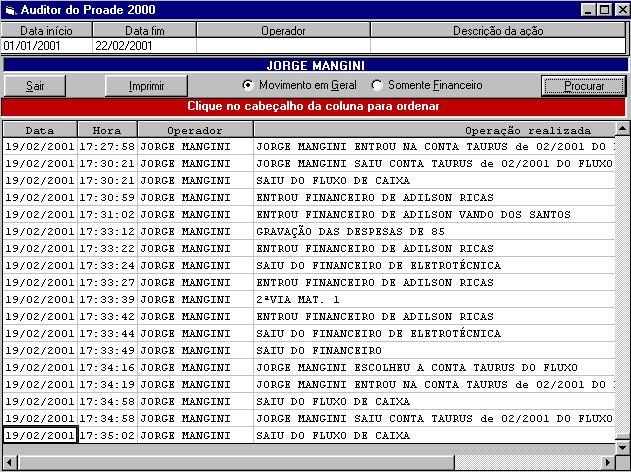
Task: Click the Sair button
Action: (35, 86)
